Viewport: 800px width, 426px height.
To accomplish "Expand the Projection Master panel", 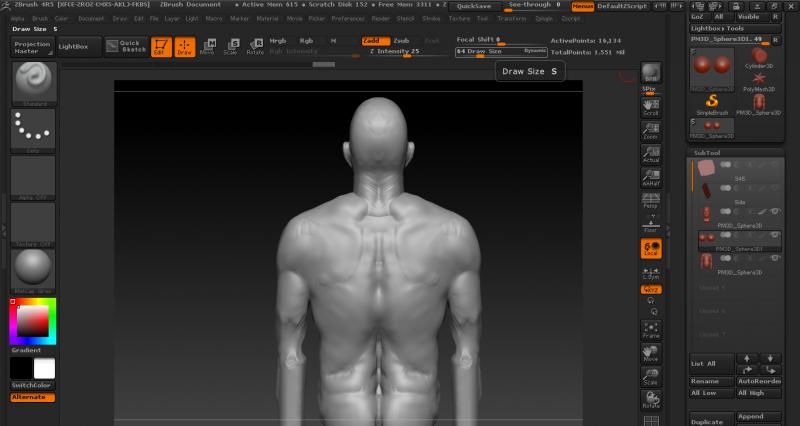I will 32,46.
